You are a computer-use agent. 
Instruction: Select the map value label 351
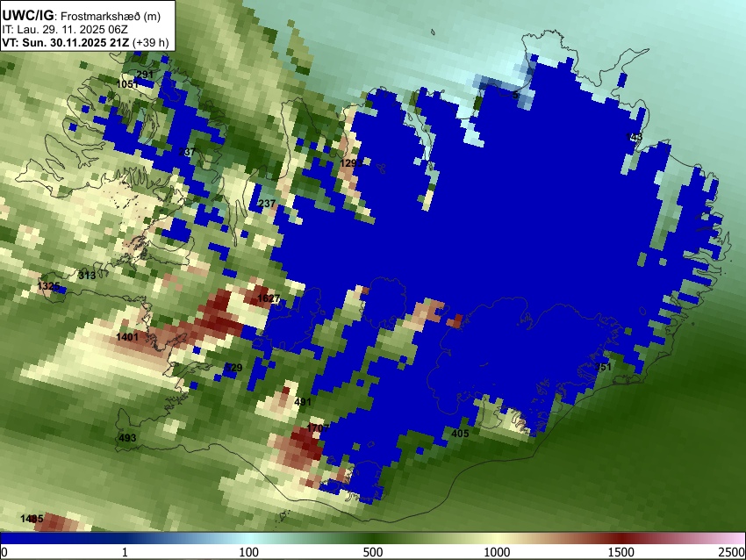[603, 367]
